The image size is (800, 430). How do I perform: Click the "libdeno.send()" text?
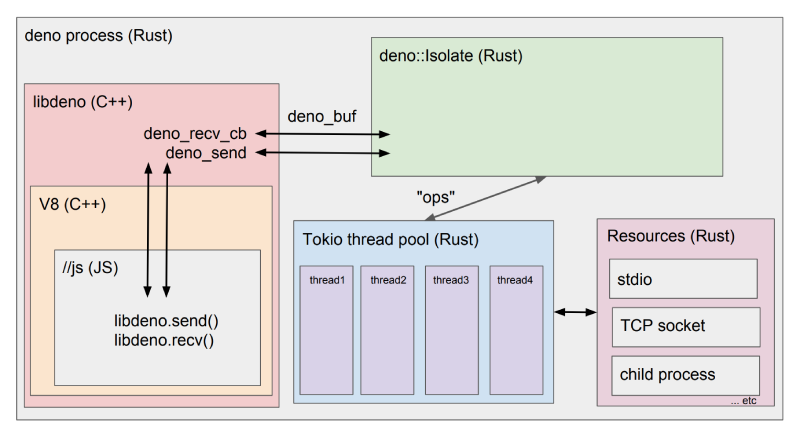click(166, 321)
